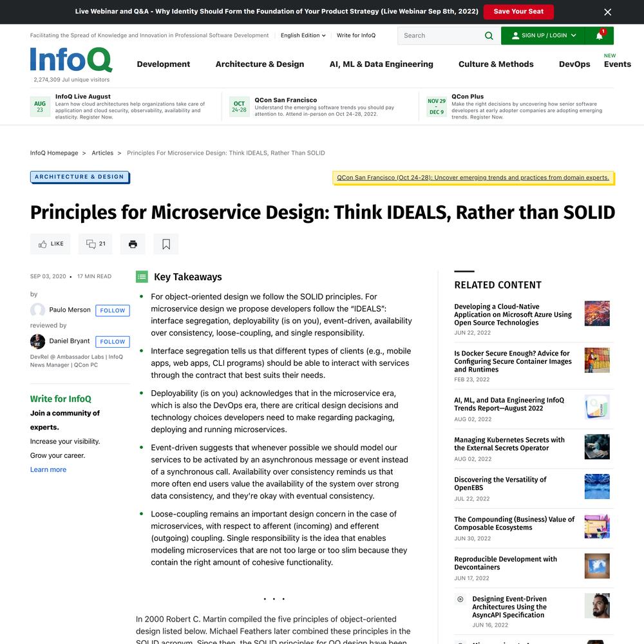Open the Articles breadcrumb link
The height and width of the screenshot is (644, 644).
point(102,153)
